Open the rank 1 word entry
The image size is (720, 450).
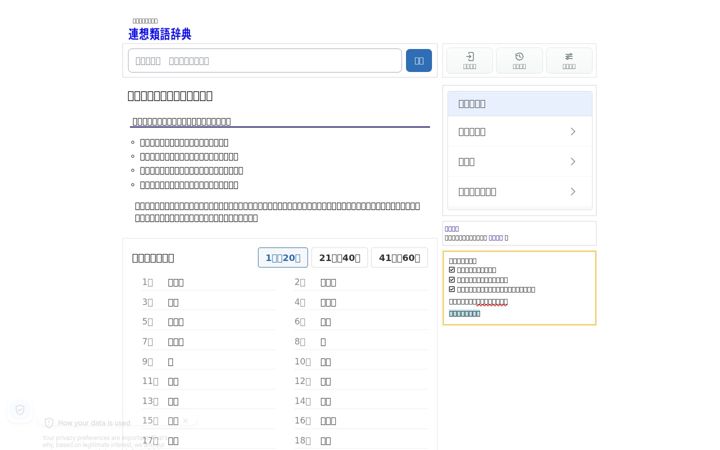coord(176,283)
